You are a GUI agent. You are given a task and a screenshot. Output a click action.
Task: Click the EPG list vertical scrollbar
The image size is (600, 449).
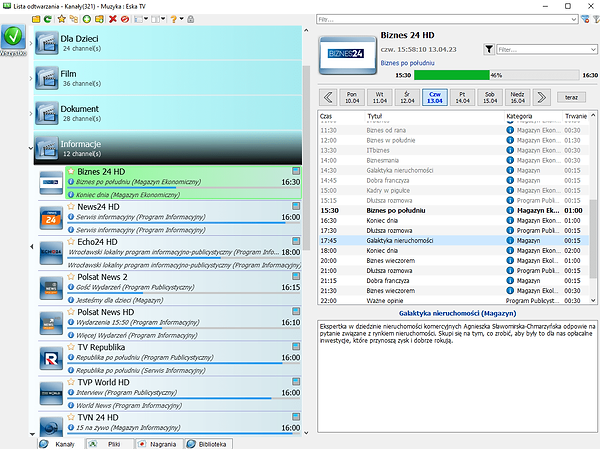click(x=593, y=237)
